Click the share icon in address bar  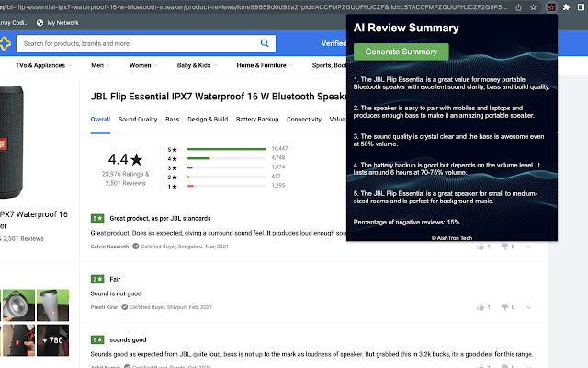(x=518, y=7)
